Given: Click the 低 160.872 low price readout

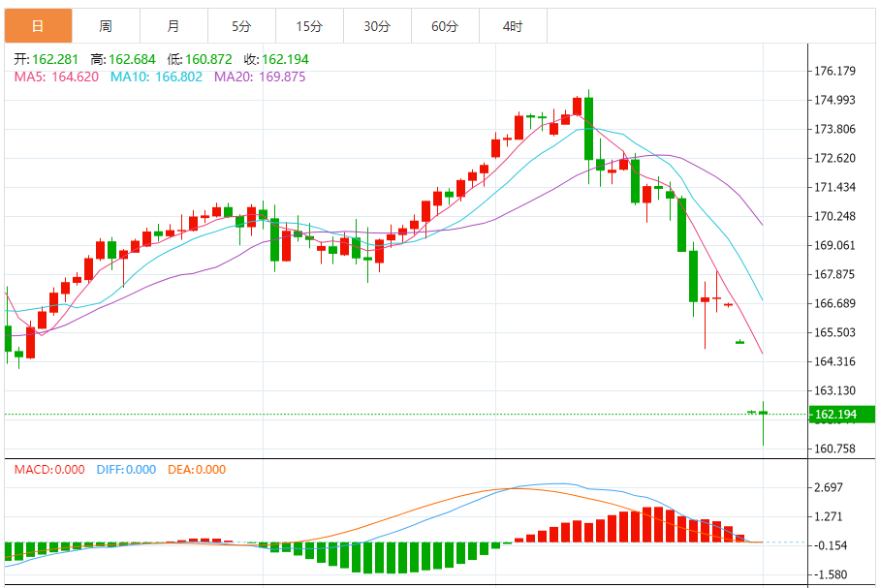Looking at the screenshot, I should pos(199,59).
